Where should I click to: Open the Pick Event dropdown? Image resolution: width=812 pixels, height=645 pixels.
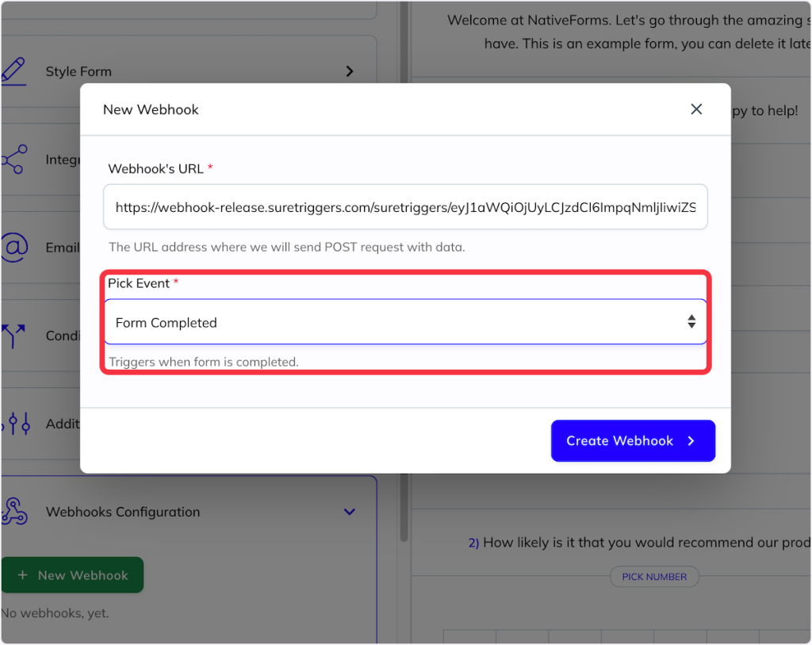404,322
